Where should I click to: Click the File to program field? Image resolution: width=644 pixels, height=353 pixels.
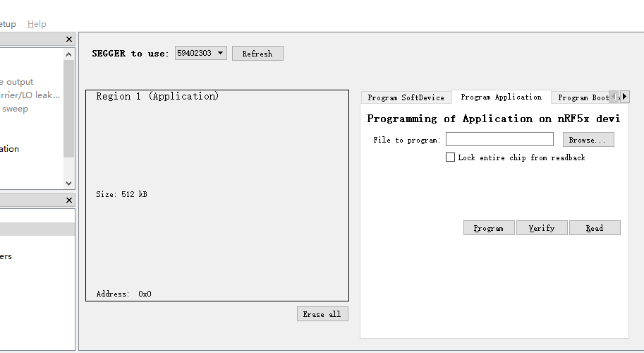[x=499, y=140]
